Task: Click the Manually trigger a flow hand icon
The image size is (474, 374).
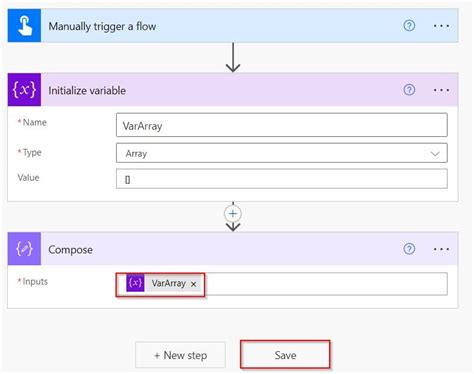Action: (24, 26)
